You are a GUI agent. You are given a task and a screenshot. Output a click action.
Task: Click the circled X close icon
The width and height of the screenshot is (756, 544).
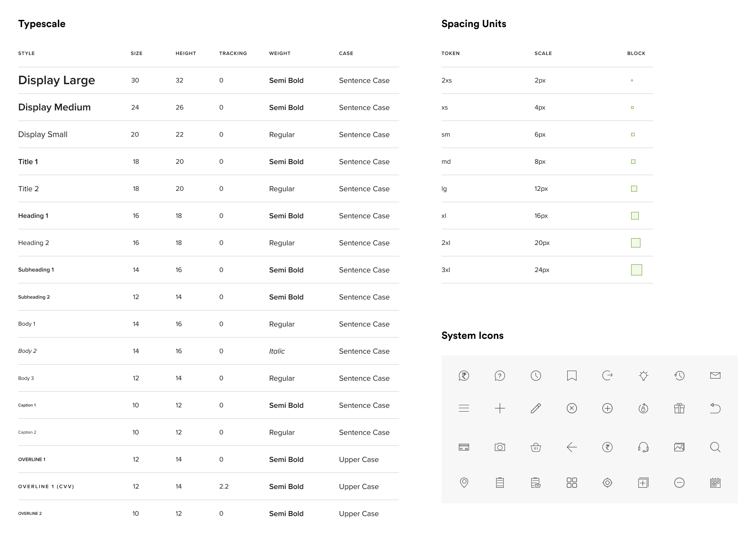(572, 408)
